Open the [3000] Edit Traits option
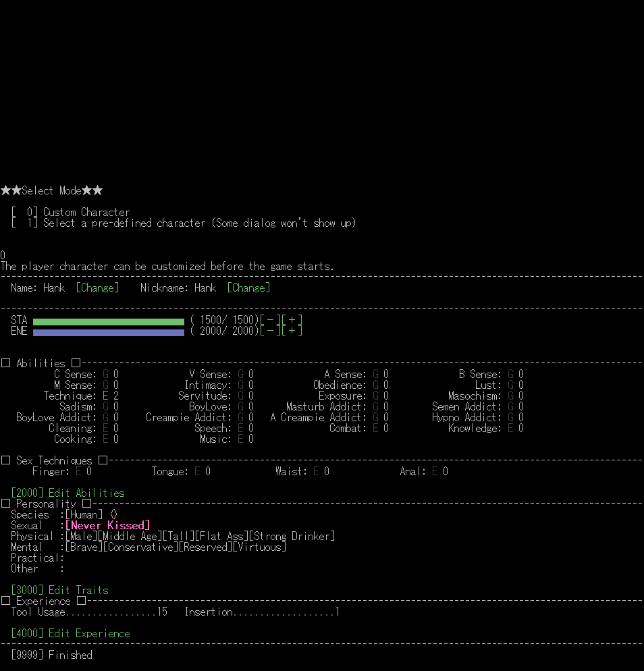 pyautogui.click(x=59, y=590)
